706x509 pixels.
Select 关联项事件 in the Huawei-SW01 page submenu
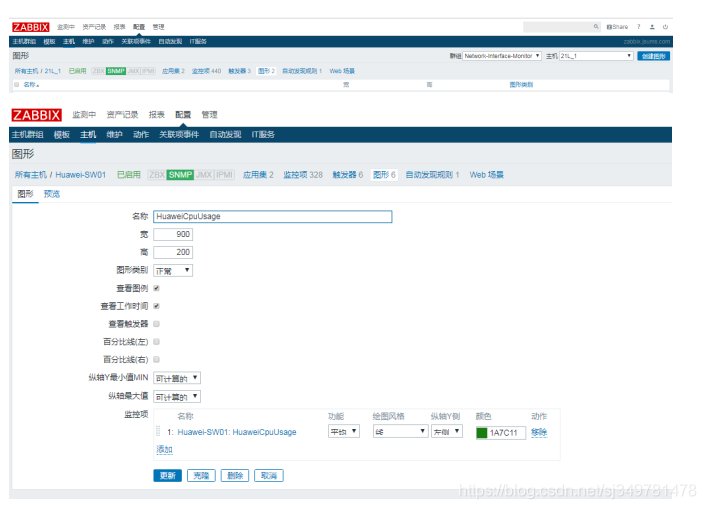pos(179,135)
